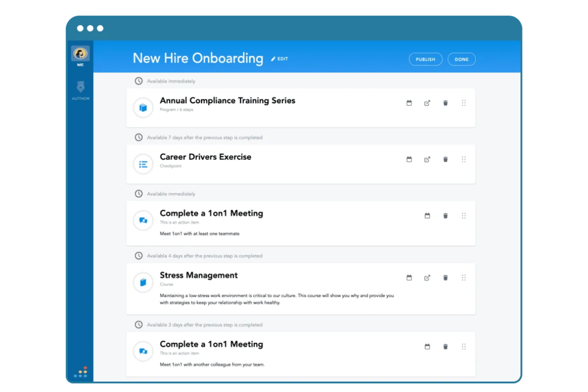Select the Stress Management title
The height and width of the screenshot is (392, 588).
point(199,275)
